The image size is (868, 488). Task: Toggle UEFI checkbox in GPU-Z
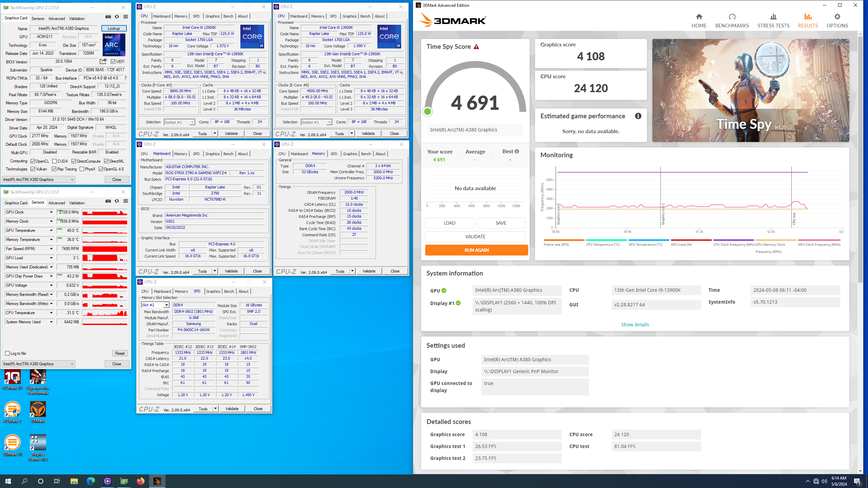[113, 62]
